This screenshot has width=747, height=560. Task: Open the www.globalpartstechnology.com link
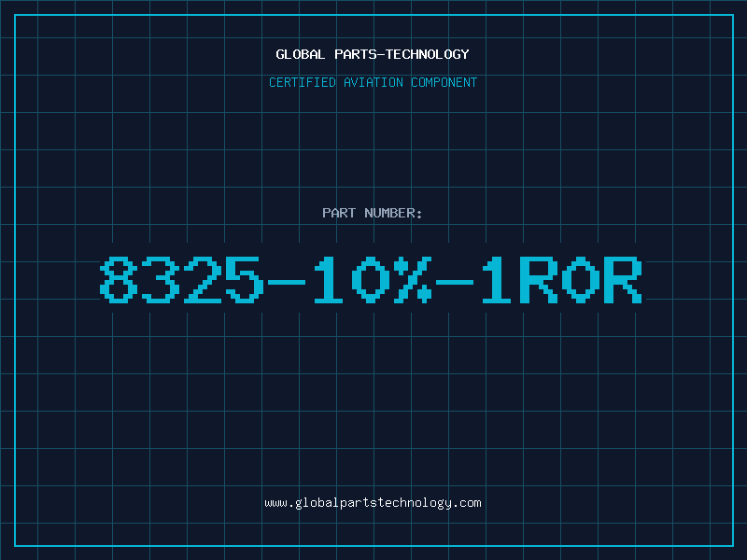point(373,503)
